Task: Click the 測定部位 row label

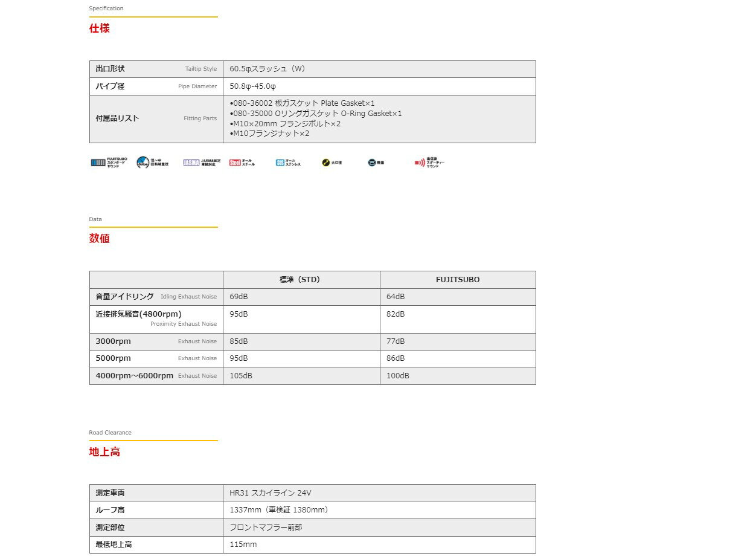Action: tap(110, 528)
